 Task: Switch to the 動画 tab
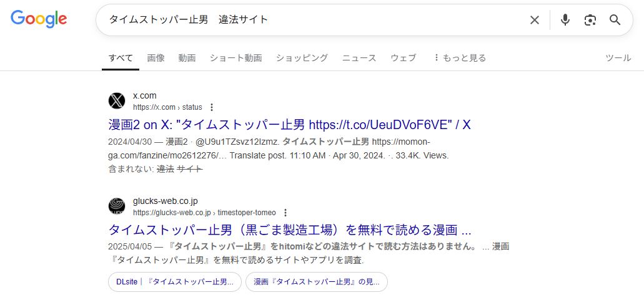[187, 58]
